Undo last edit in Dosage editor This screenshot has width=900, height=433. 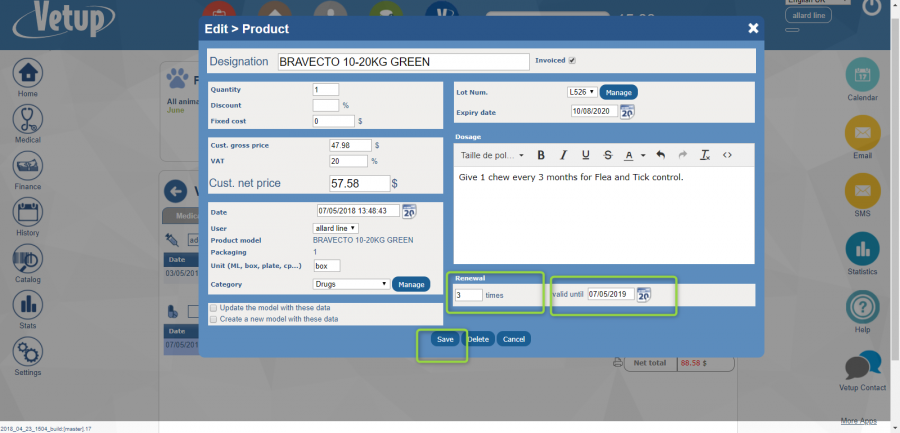point(661,155)
